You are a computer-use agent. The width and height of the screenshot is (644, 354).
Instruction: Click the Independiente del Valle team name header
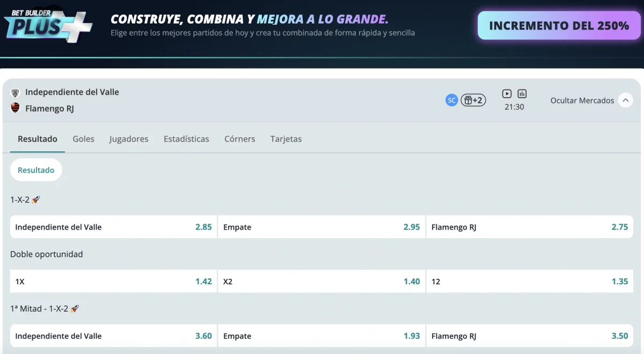[72, 92]
